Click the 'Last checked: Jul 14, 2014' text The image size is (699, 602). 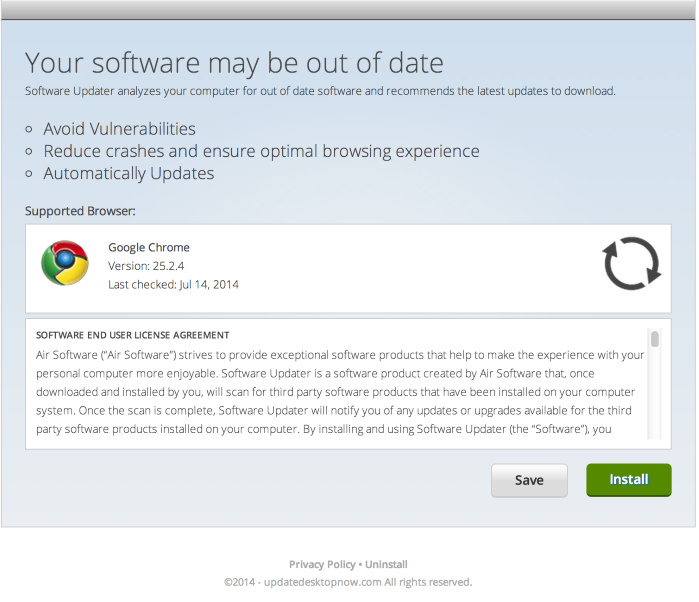click(173, 285)
